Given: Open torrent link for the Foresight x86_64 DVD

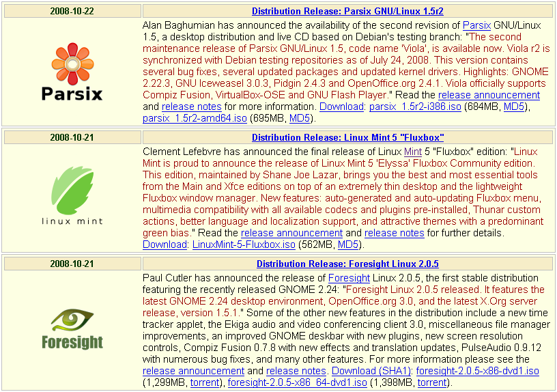Looking at the screenshot, I should click(x=431, y=382).
